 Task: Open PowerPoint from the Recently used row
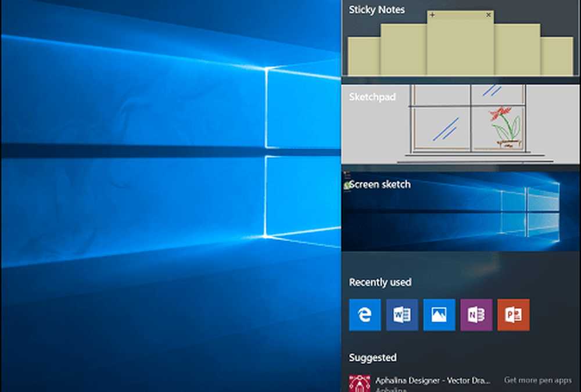click(x=514, y=315)
